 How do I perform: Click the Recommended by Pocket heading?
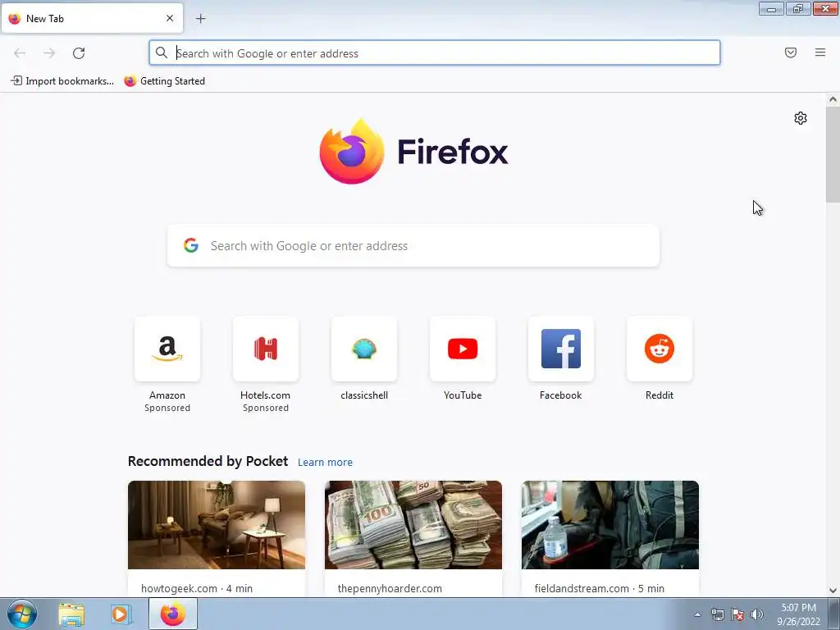[208, 461]
